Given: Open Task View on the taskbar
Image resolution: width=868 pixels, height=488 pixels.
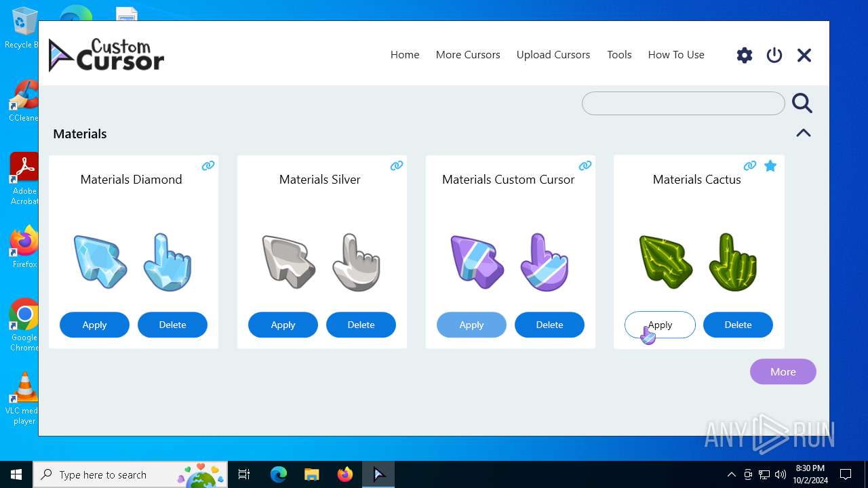Looking at the screenshot, I should click(x=244, y=474).
